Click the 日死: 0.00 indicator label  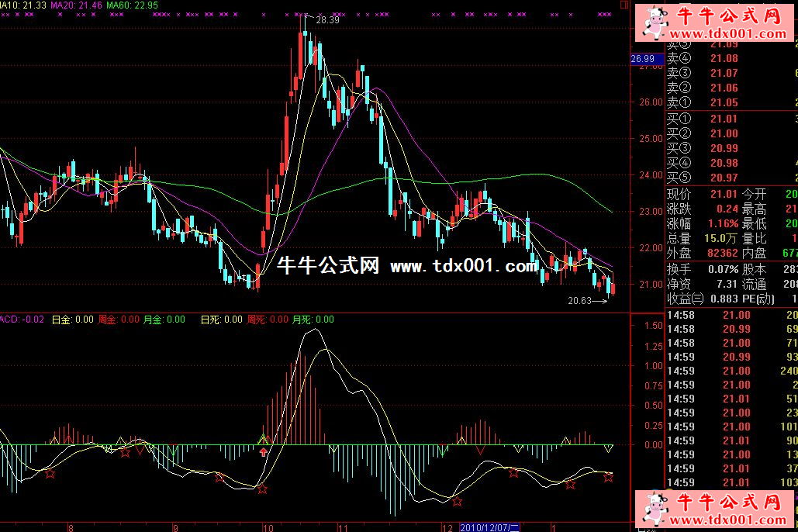point(221,320)
